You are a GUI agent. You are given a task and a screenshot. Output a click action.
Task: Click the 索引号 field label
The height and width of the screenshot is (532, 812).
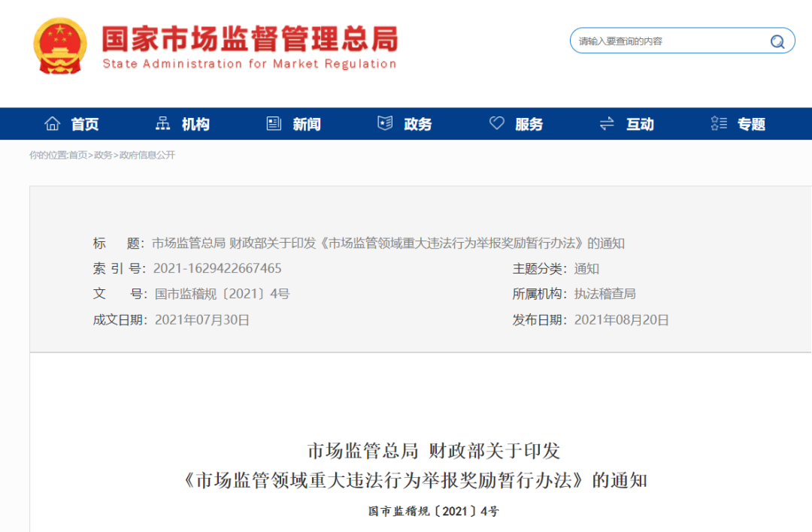coord(120,268)
